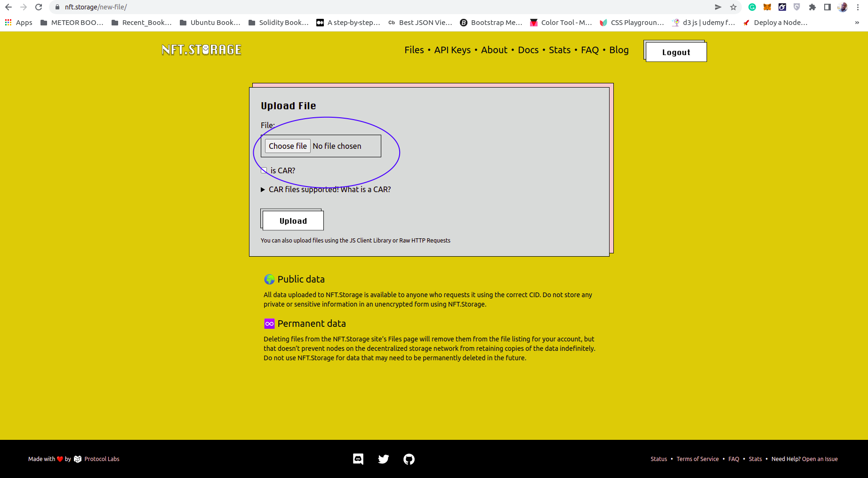Open the Protocol Labs footer link

point(97,459)
